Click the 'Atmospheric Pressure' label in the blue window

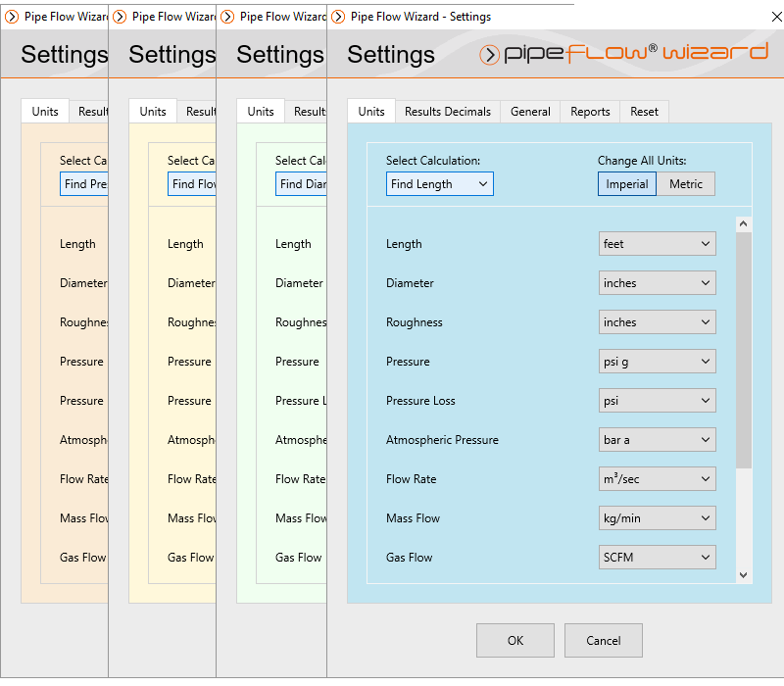click(442, 440)
